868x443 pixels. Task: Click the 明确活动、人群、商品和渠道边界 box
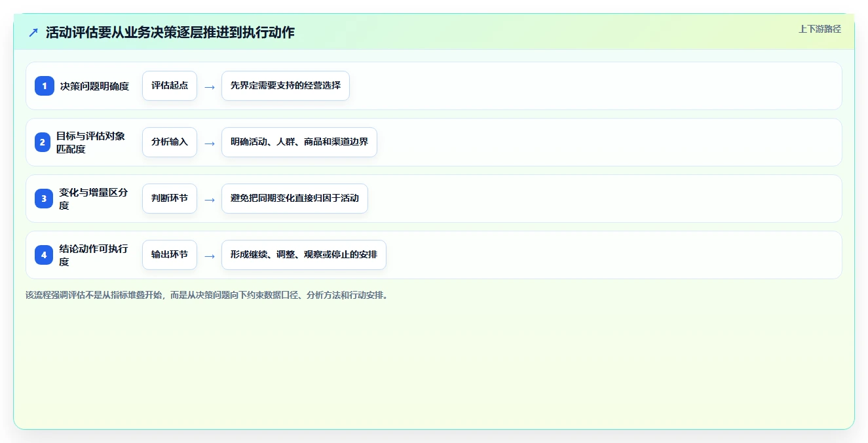coord(299,142)
